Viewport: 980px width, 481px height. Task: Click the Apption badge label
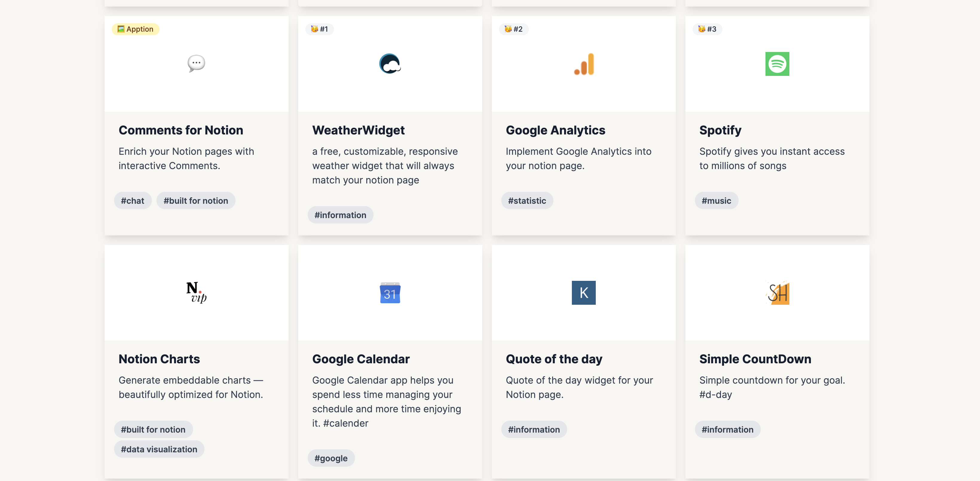point(135,29)
